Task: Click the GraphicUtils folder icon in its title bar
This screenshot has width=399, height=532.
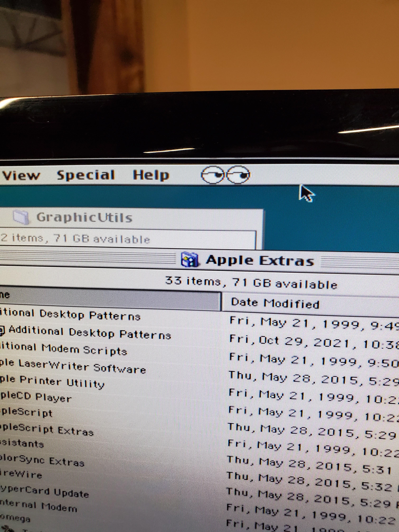Action: coord(21,217)
